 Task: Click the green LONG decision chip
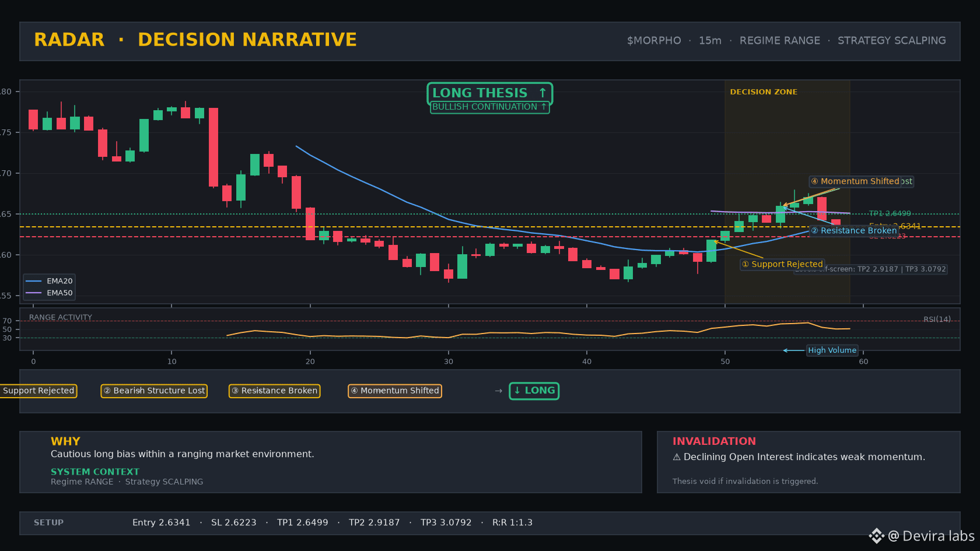click(534, 391)
